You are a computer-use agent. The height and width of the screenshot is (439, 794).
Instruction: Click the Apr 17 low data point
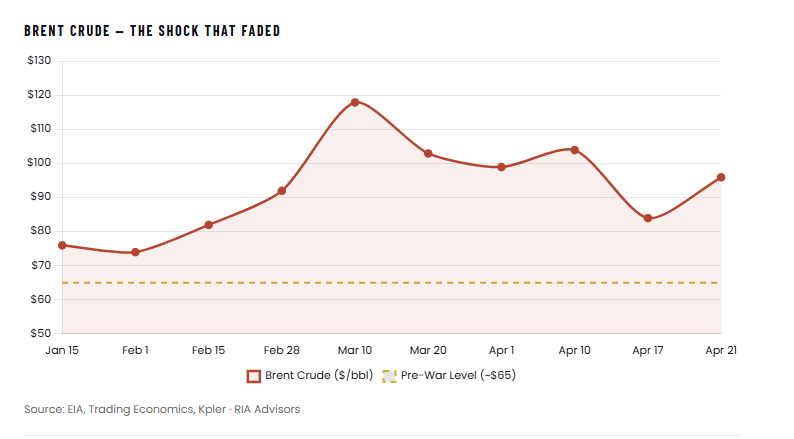(648, 218)
